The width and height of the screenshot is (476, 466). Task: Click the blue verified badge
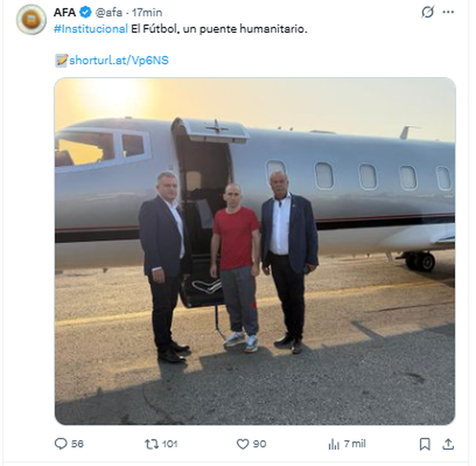coord(85,12)
